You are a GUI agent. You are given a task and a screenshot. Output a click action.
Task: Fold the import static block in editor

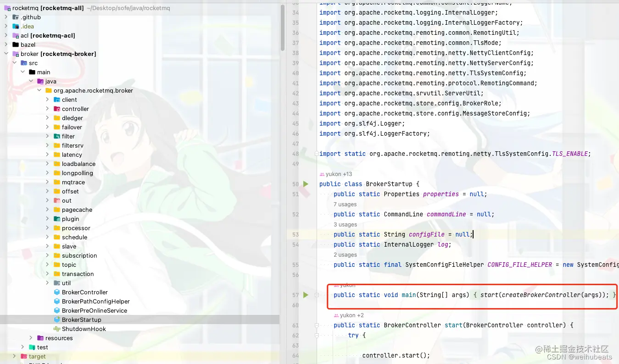pos(317,154)
